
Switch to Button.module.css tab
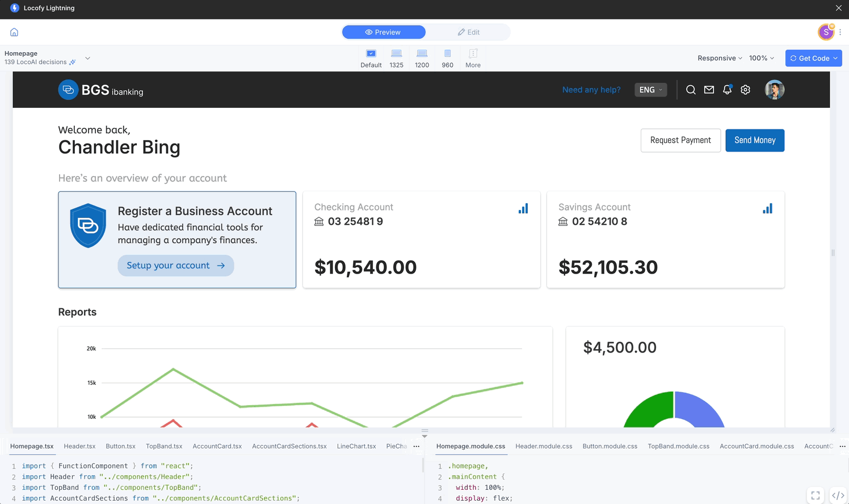pos(610,446)
